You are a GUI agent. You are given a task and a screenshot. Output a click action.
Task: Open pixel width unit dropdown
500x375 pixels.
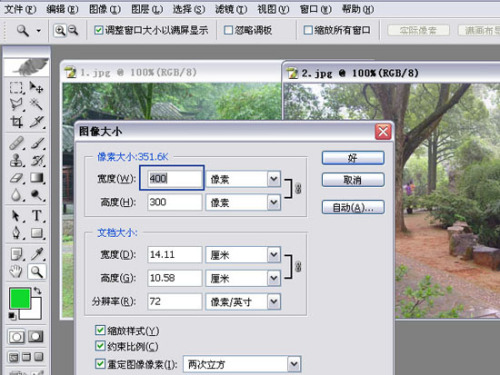[x=274, y=179]
